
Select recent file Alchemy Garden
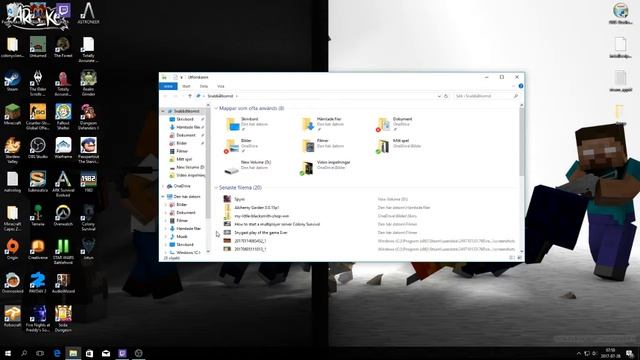(256, 207)
